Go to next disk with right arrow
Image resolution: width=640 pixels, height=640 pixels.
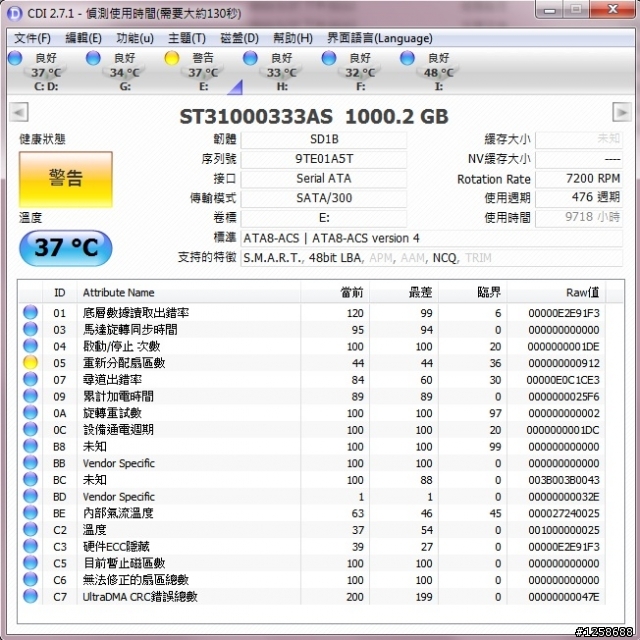(x=622, y=111)
